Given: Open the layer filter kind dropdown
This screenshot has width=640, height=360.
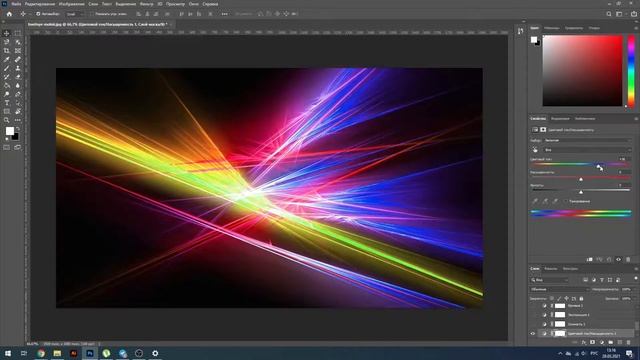Looking at the screenshot, I should click(549, 280).
